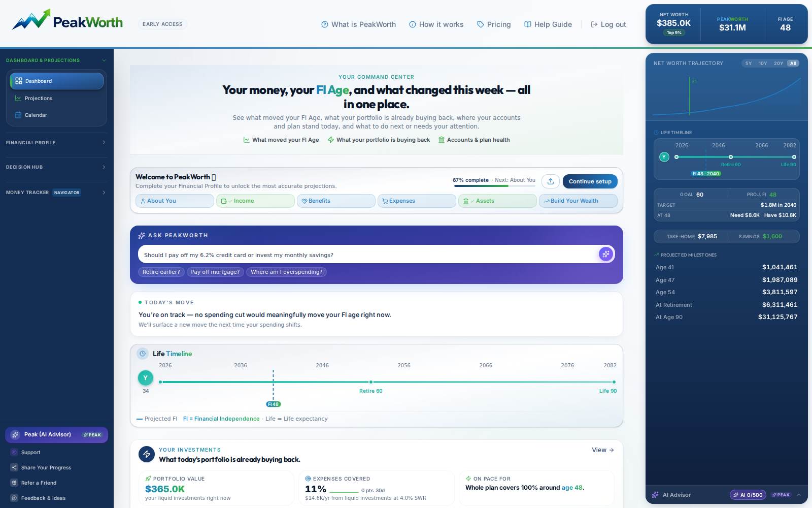Click the AI 0/500 usage badge
Screen dimensions: 812x508
[x=748, y=495]
